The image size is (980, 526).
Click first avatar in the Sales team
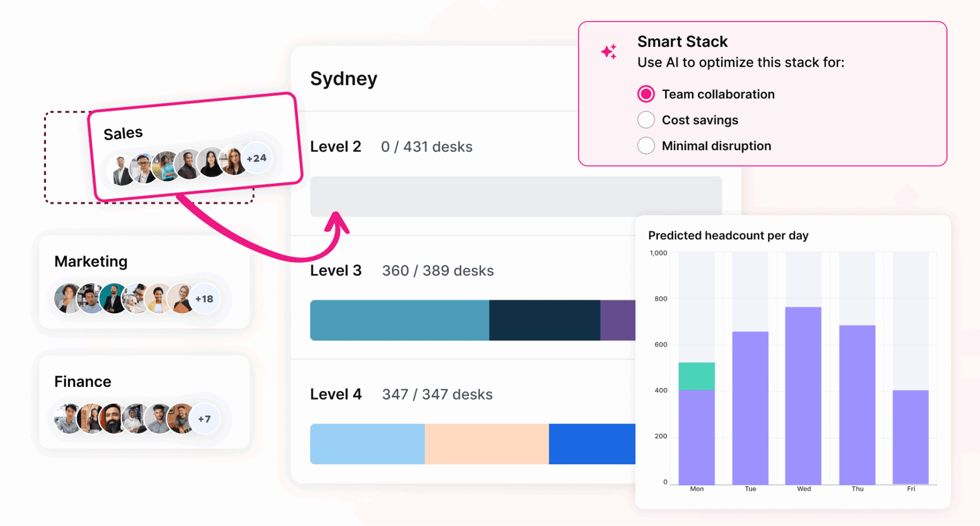pos(121,171)
